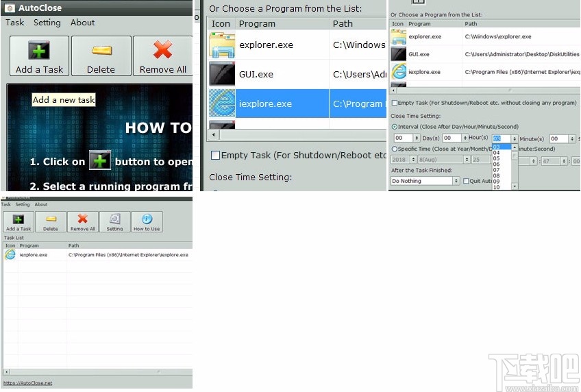
Task: Click Program header in Task List table
Action: point(29,245)
